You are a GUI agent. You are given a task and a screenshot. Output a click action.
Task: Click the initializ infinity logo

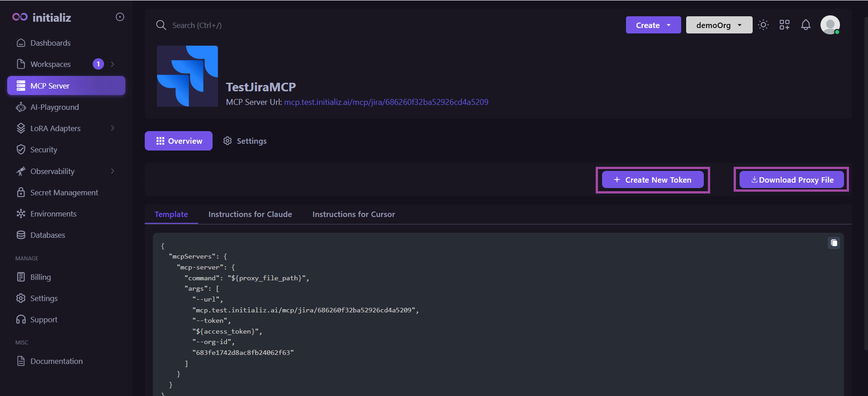click(20, 17)
